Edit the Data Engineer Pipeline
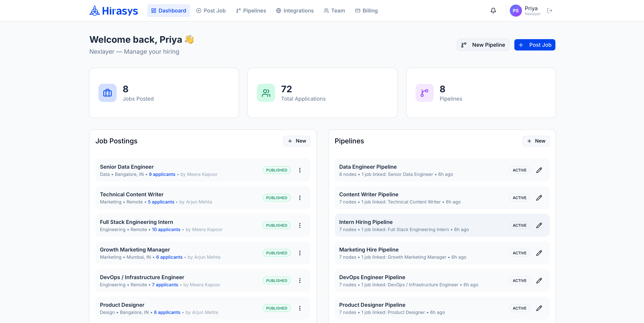This screenshot has height=323, width=644. tap(539, 170)
